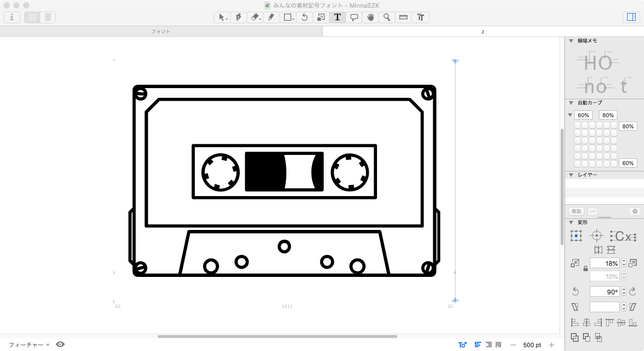Toggle the right sidebar panel
The height and width of the screenshot is (351, 644).
pyautogui.click(x=631, y=17)
